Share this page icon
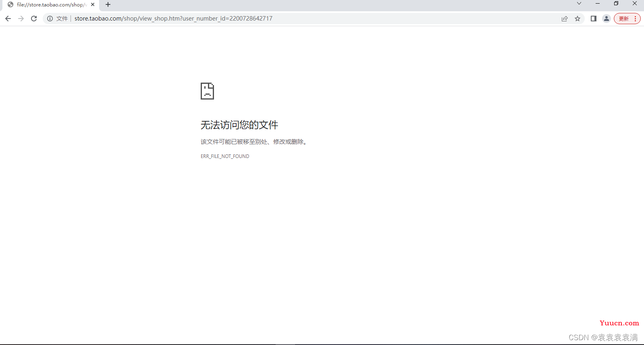 pyautogui.click(x=565, y=19)
